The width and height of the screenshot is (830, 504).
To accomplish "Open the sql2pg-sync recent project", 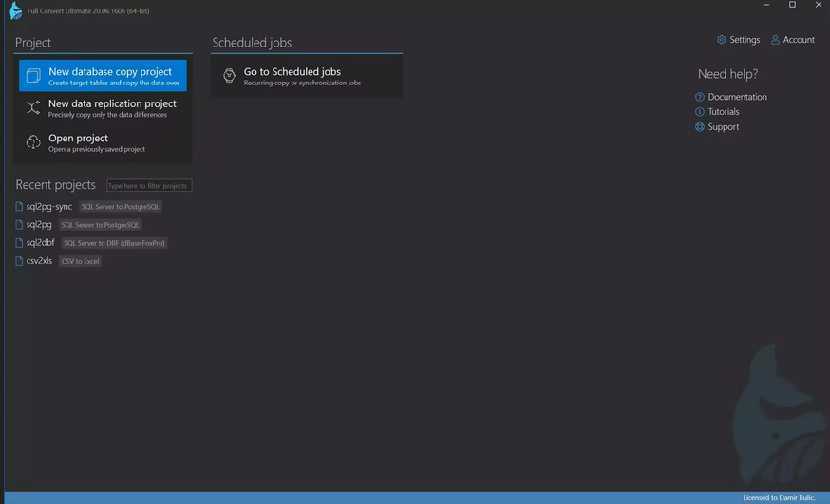I will (x=48, y=207).
